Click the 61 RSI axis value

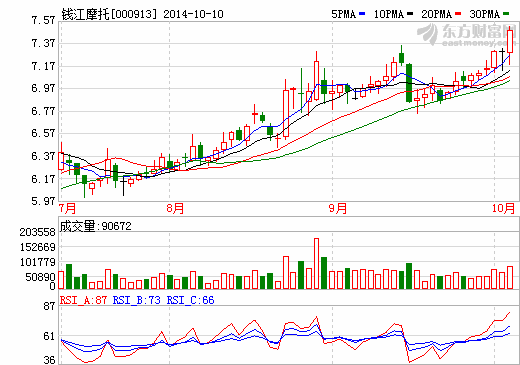pyautogui.click(x=49, y=336)
